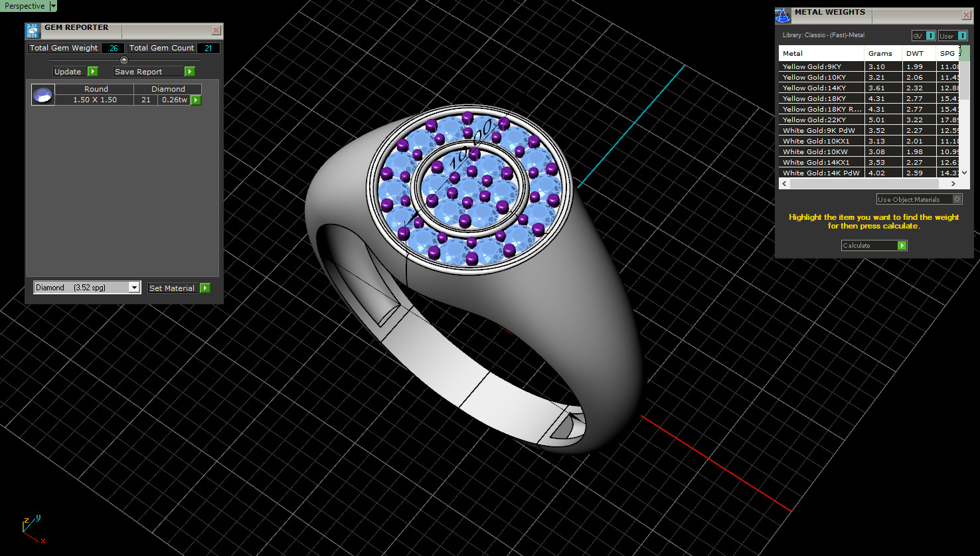980x556 pixels.
Task: Click the 0.26tw total weight cell
Action: 175,100
